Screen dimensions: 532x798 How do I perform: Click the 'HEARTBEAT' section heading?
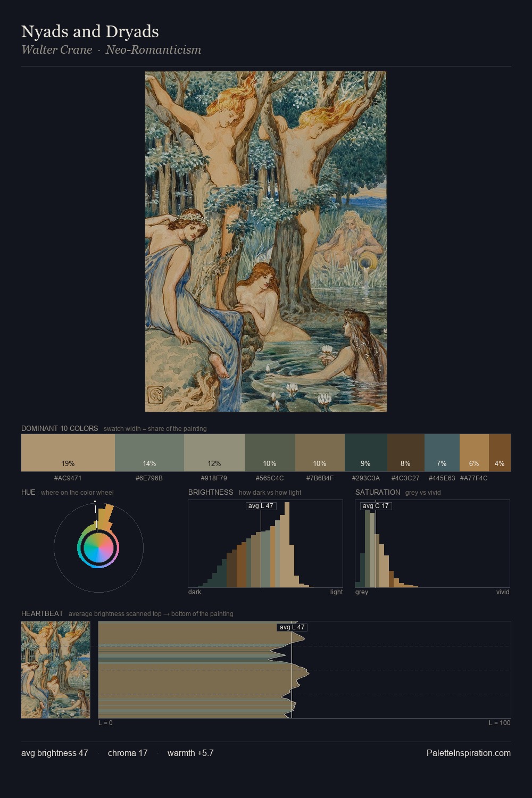[42, 613]
